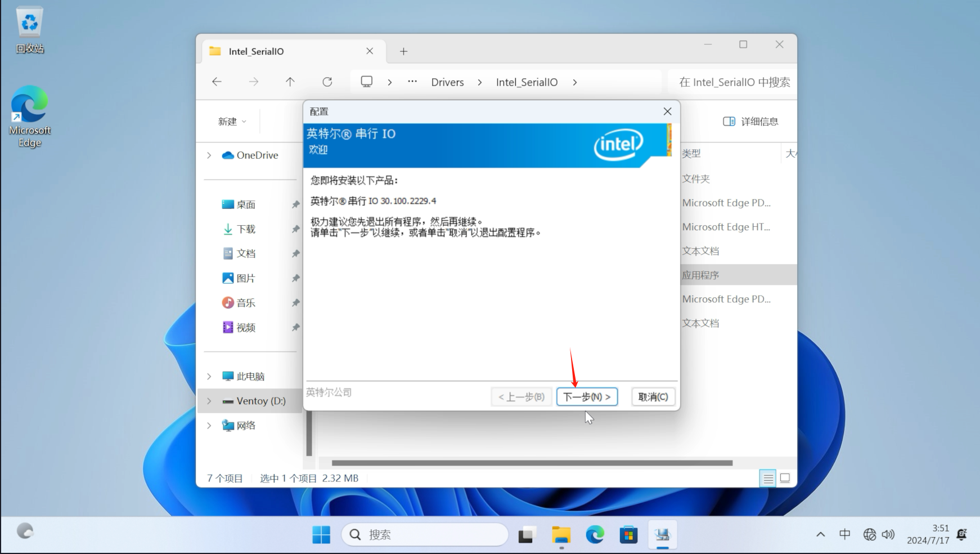Expand the 网络 (Network) node
Screen dimensions: 980x554
tap(209, 425)
